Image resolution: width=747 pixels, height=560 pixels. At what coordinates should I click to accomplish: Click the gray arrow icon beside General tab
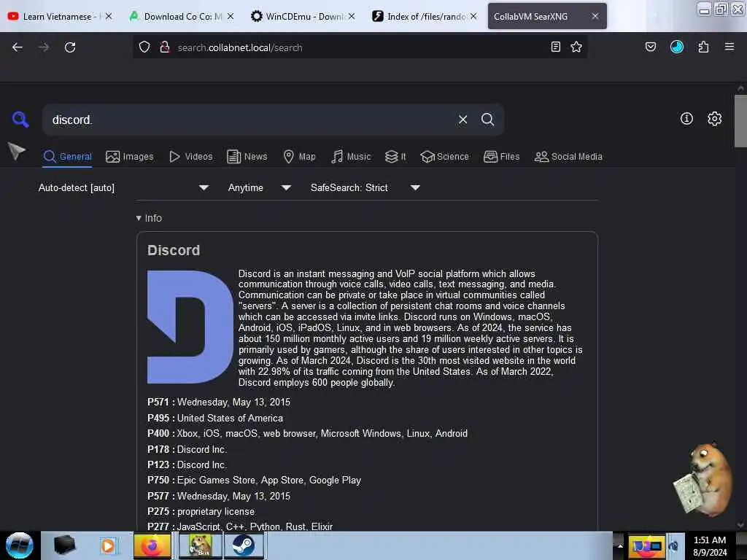pyautogui.click(x=18, y=152)
